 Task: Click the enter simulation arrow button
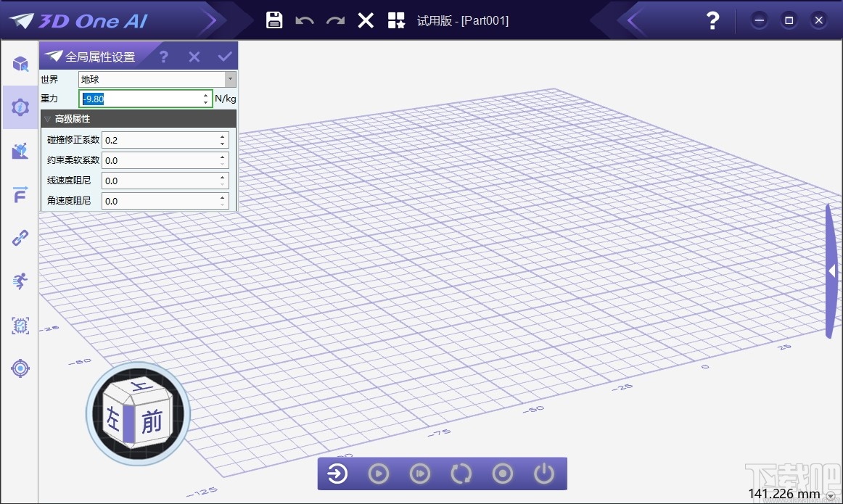(x=337, y=474)
